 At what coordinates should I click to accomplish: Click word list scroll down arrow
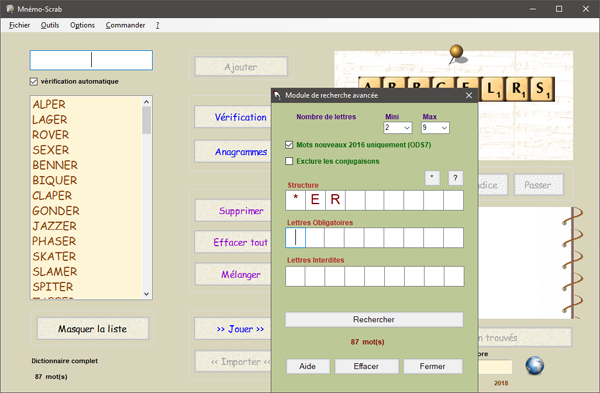[x=147, y=294]
